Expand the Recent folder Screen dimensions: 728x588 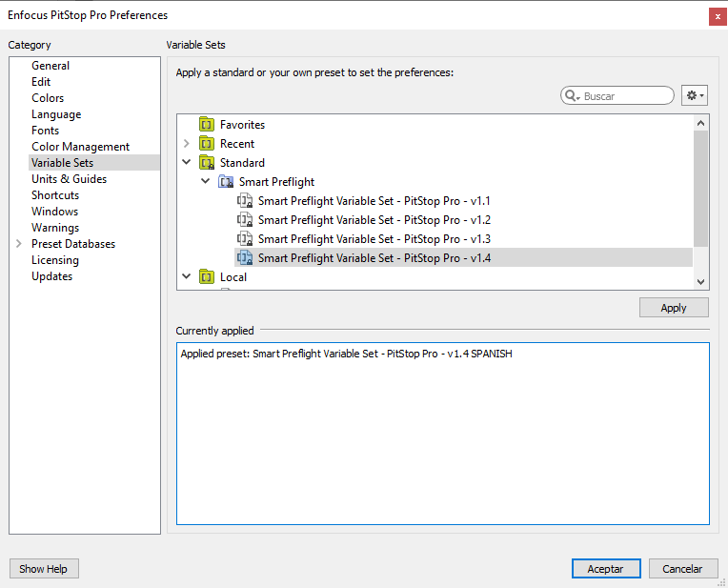point(187,144)
